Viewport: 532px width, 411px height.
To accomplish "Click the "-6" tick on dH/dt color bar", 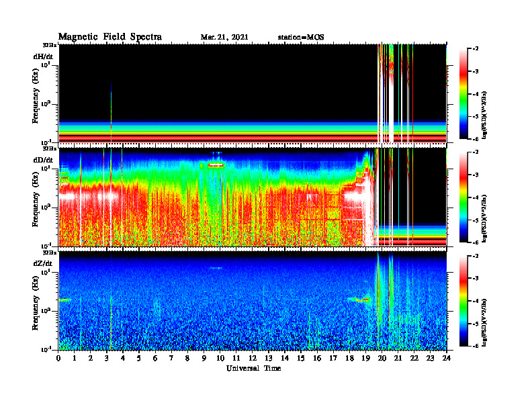I will click(x=476, y=139).
